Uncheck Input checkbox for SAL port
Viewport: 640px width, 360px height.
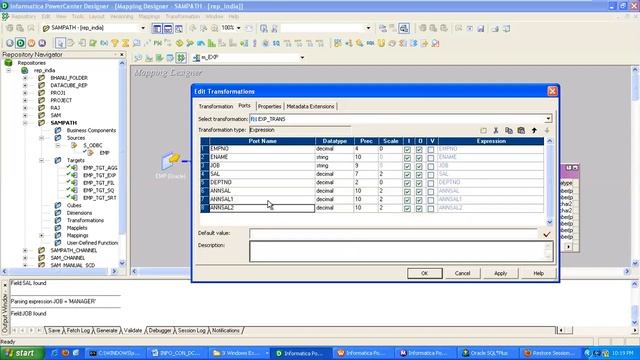[x=407, y=175]
